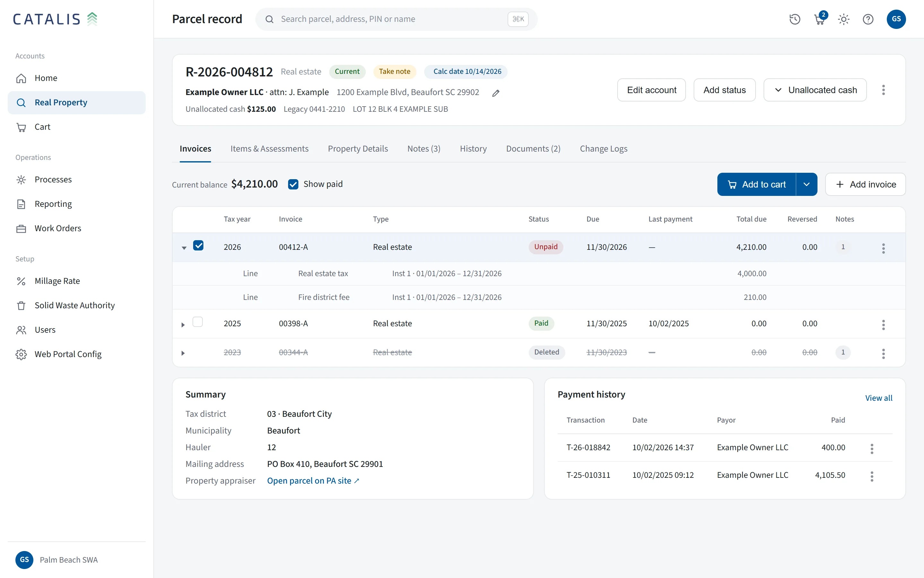Screen dimensions: 924x578
Task: Click the Add invoice button
Action: pyautogui.click(x=865, y=184)
